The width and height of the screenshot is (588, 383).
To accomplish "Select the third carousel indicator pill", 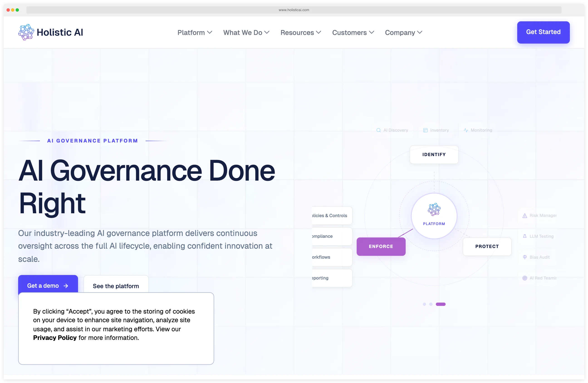I will point(441,304).
